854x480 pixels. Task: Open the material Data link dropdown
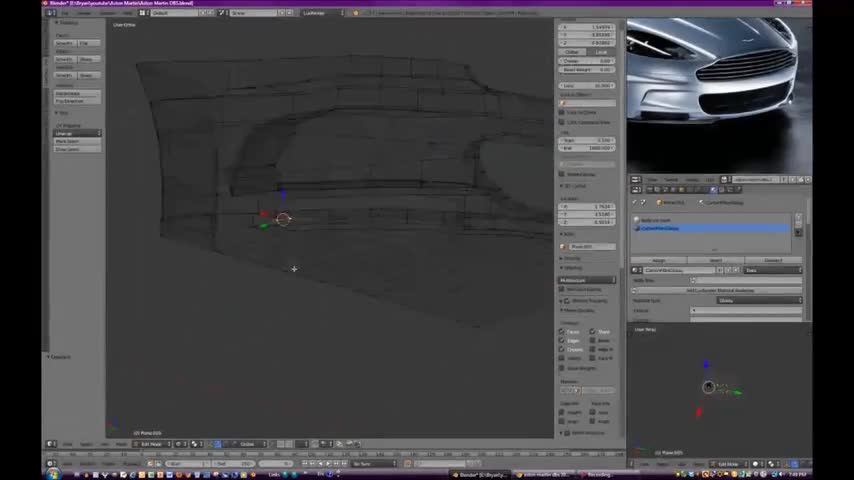(773, 270)
